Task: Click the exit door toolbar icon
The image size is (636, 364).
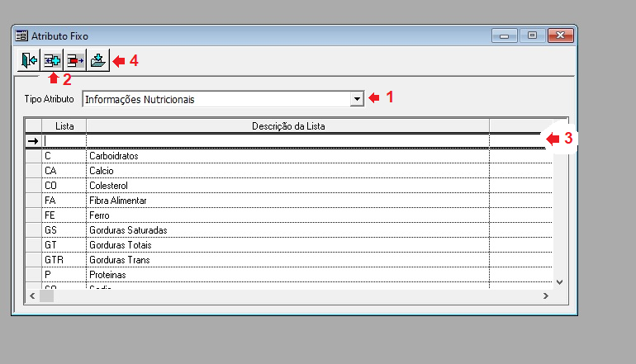Action: click(29, 60)
